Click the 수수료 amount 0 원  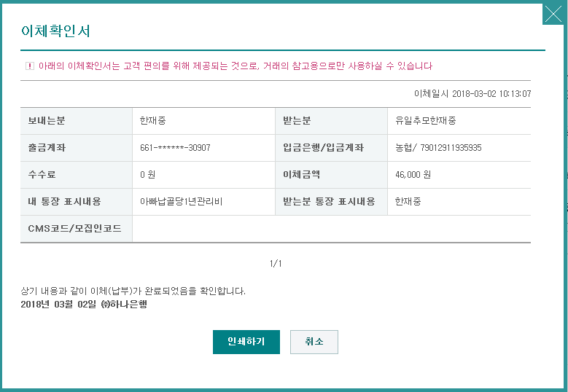point(148,175)
